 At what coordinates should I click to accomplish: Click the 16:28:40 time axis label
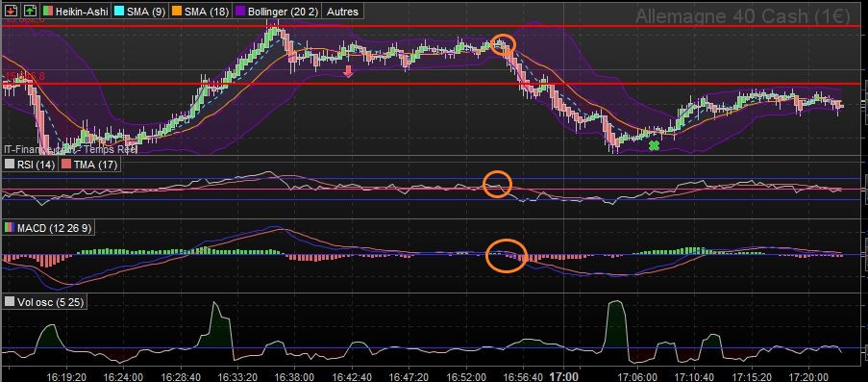click(180, 377)
